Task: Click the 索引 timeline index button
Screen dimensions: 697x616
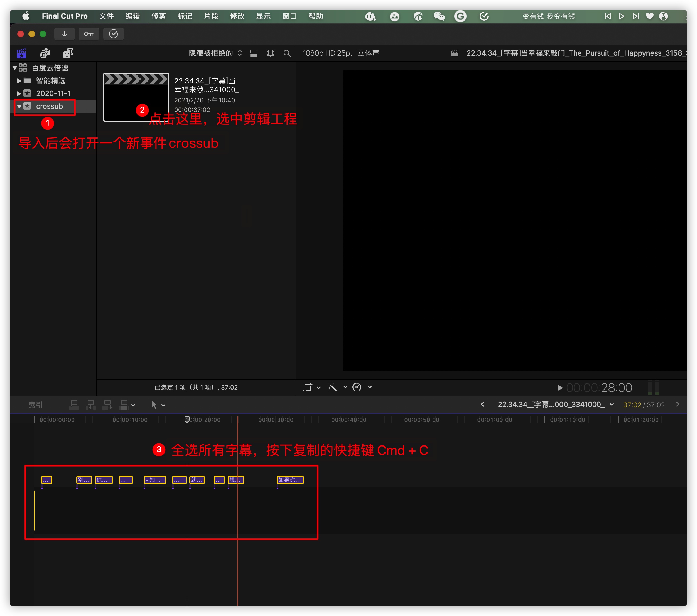Action: (35, 405)
